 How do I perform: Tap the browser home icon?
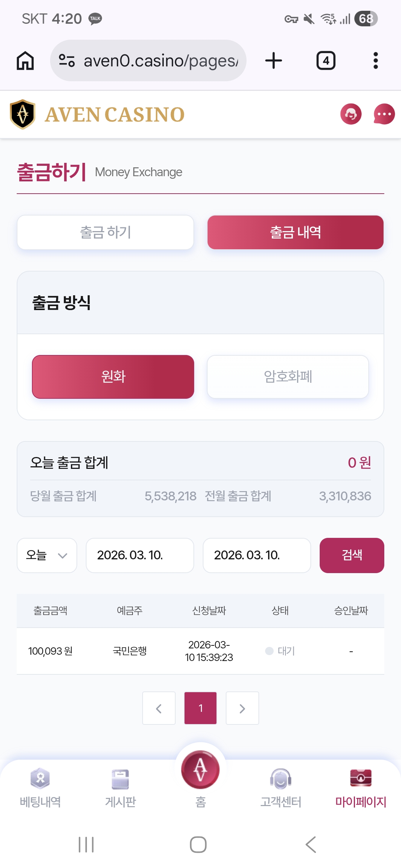(x=25, y=60)
